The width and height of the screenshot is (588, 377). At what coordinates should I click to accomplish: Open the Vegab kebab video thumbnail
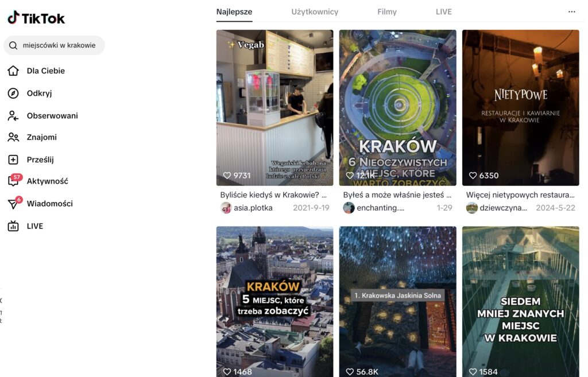tap(274, 108)
